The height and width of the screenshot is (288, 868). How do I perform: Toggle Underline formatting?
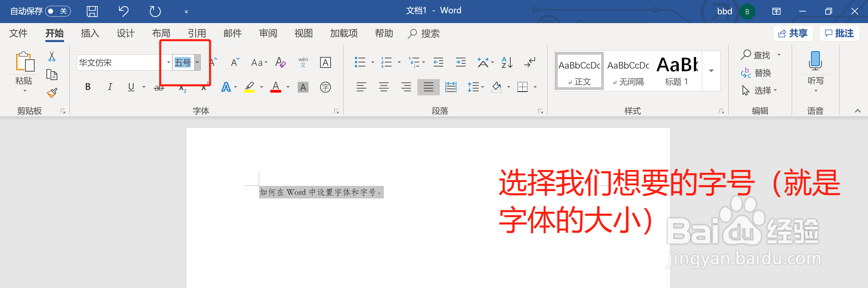(131, 87)
